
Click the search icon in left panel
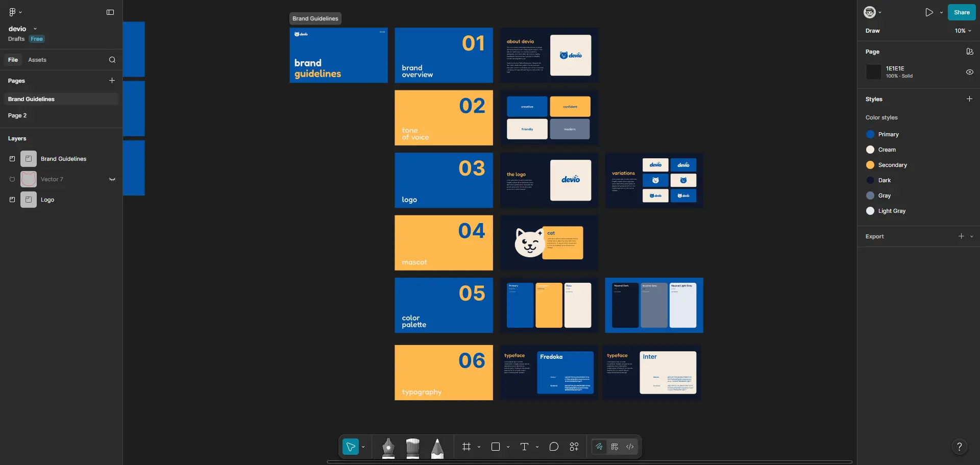click(112, 60)
